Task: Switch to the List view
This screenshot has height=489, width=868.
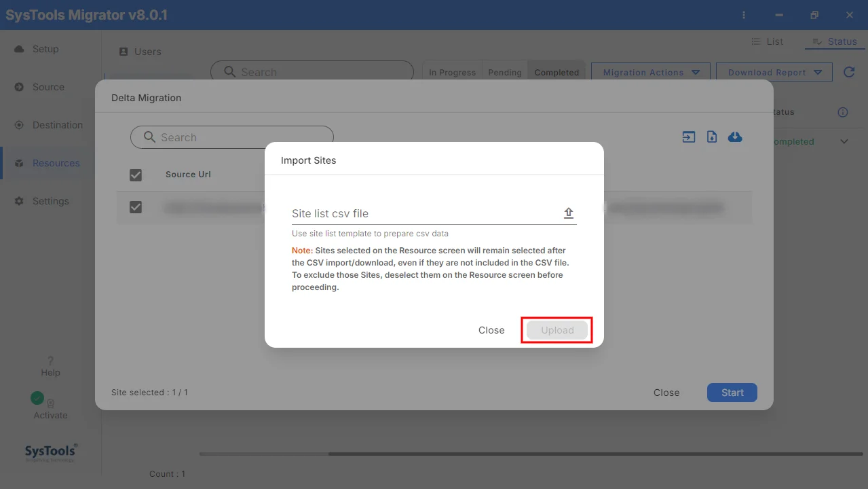Action: coord(767,41)
